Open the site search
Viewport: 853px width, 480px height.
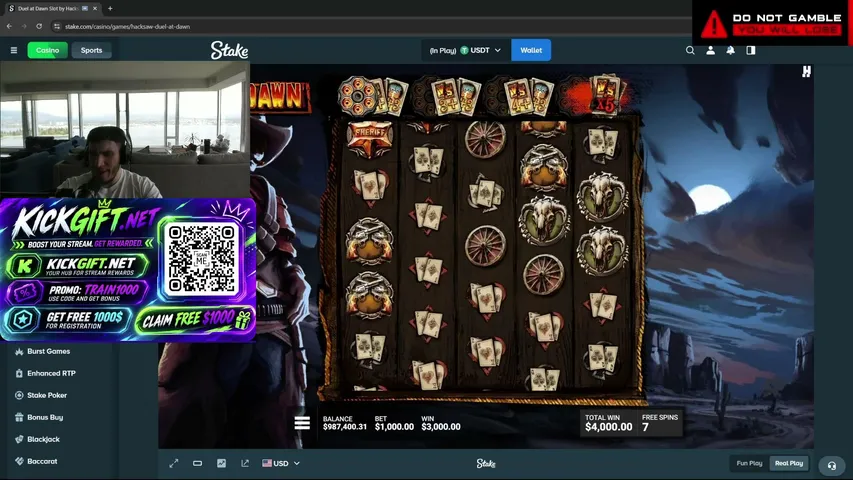690,50
